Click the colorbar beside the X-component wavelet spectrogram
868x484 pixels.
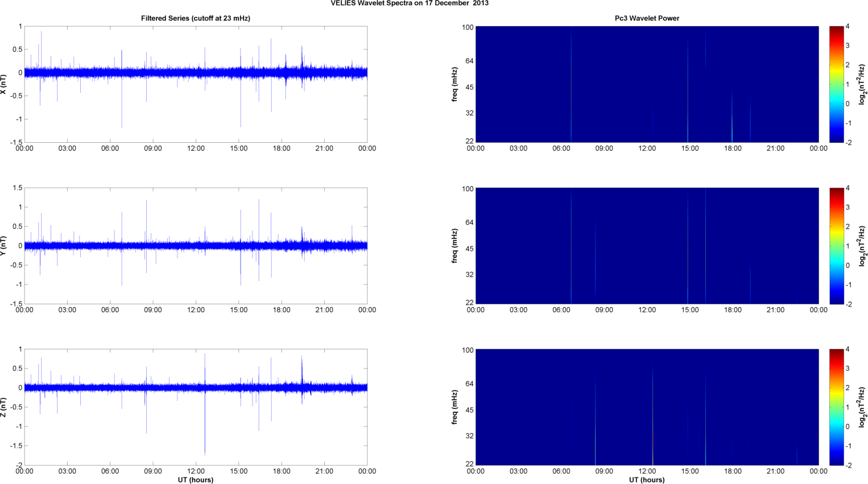(x=836, y=84)
